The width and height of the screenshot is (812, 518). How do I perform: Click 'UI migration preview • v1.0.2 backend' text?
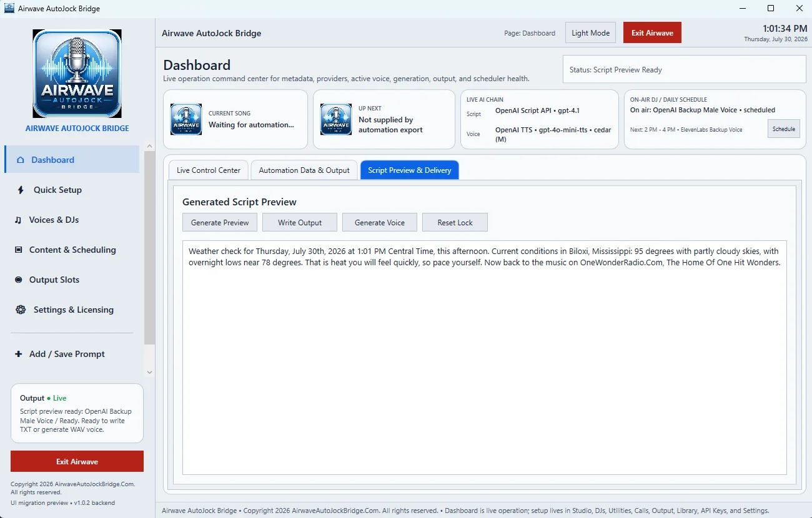pyautogui.click(x=62, y=503)
